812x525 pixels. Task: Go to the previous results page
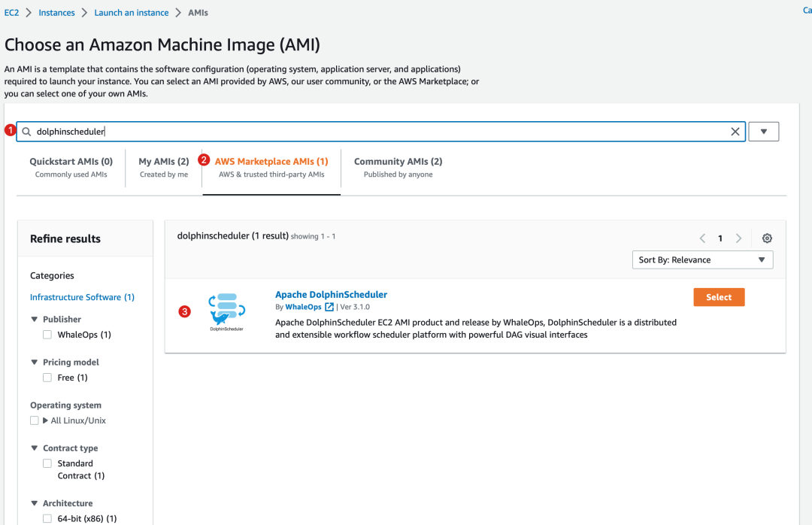(x=702, y=238)
